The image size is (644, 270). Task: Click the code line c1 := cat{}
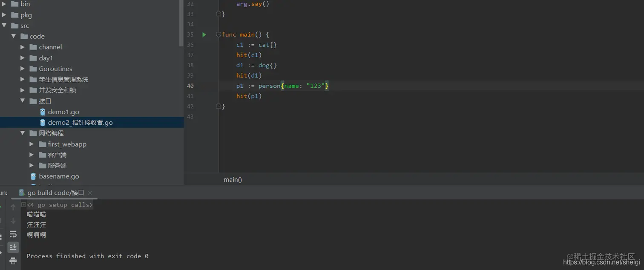[256, 45]
